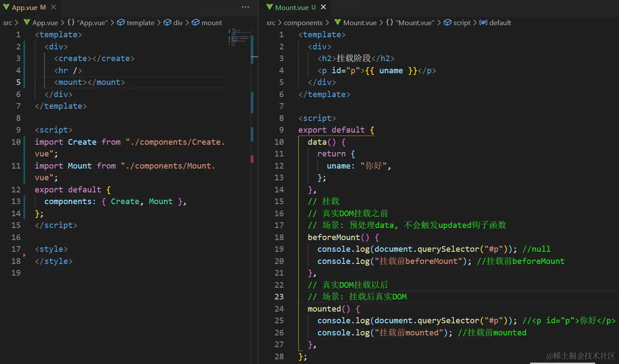This screenshot has height=364, width=619.
Task: Click the cube icon before the 'template' breadcrumb
Action: (121, 23)
